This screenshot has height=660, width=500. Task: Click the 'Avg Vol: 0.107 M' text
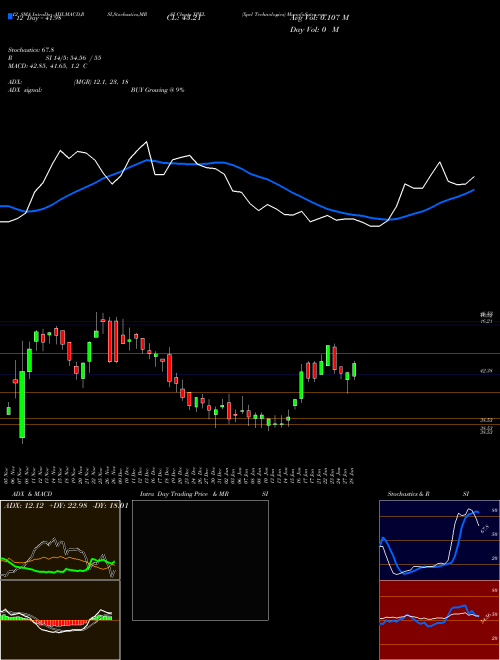pyautogui.click(x=319, y=17)
